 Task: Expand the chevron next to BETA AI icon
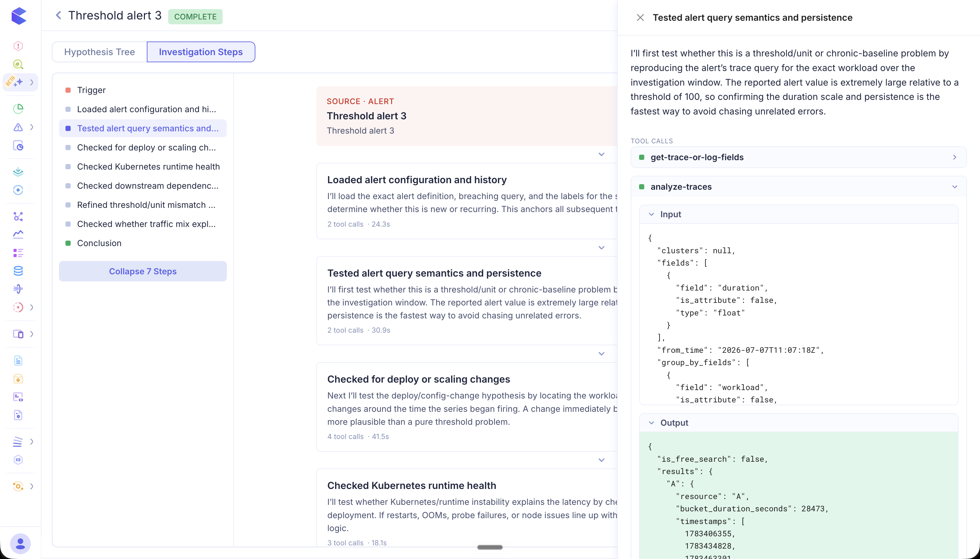[x=32, y=82]
